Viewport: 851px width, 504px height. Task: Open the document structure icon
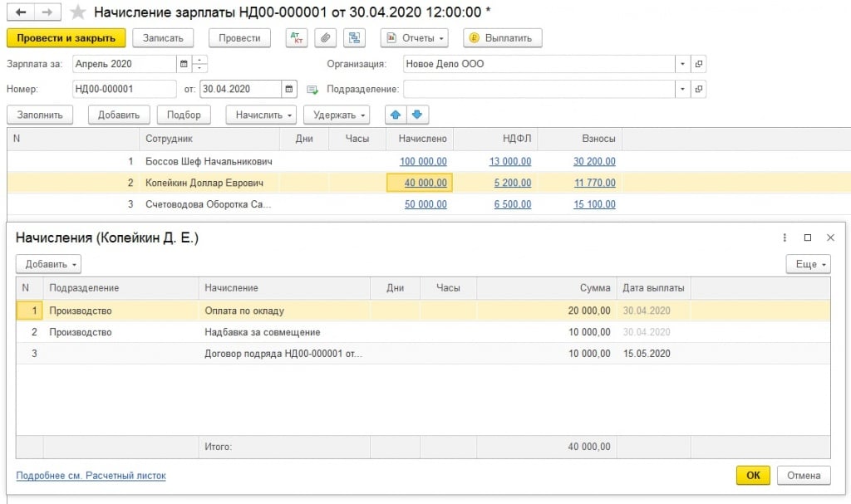pyautogui.click(x=354, y=38)
